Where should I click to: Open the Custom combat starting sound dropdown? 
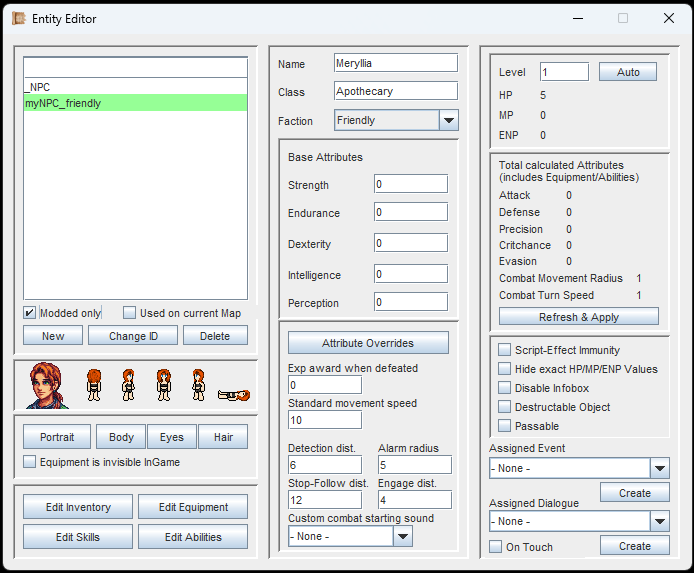(402, 536)
